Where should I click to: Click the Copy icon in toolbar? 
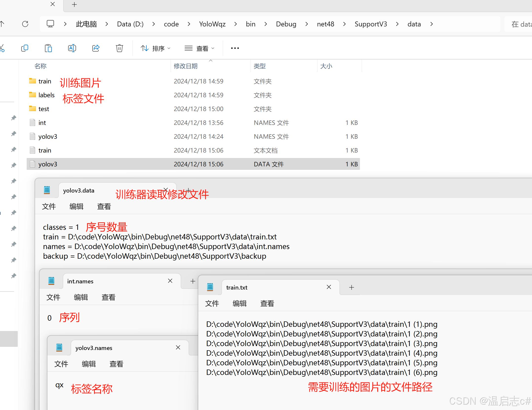25,48
